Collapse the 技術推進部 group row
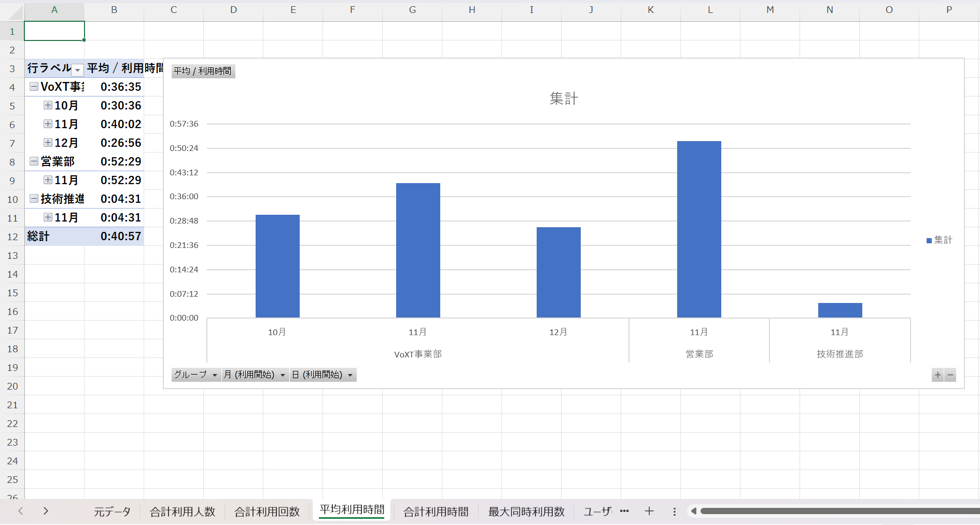This screenshot has height=525, width=980. coord(34,199)
